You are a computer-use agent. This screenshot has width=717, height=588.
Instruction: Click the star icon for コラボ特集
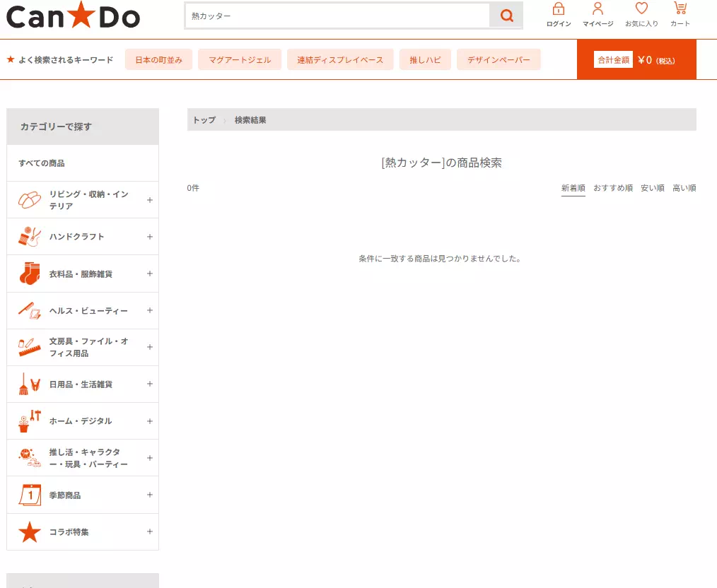click(29, 531)
